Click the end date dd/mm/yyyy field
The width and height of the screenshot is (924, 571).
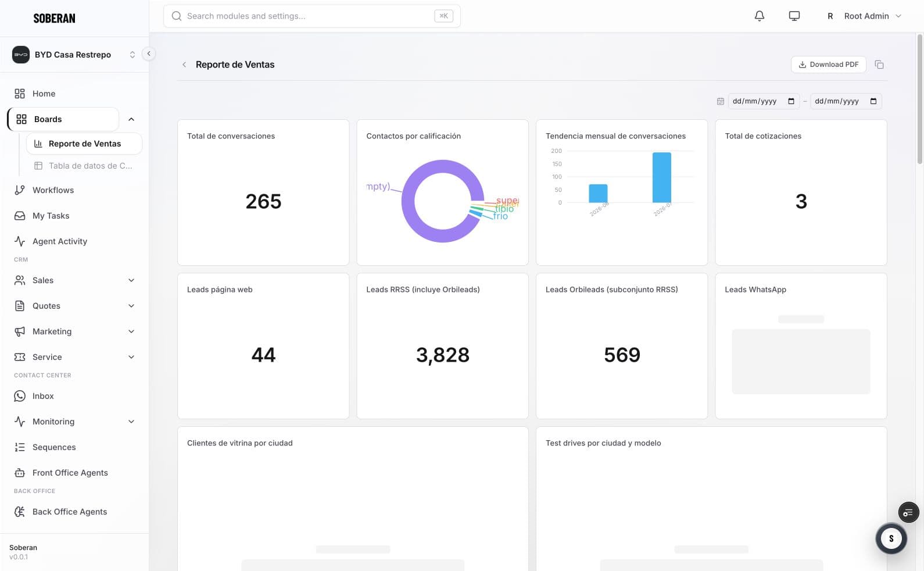(846, 101)
